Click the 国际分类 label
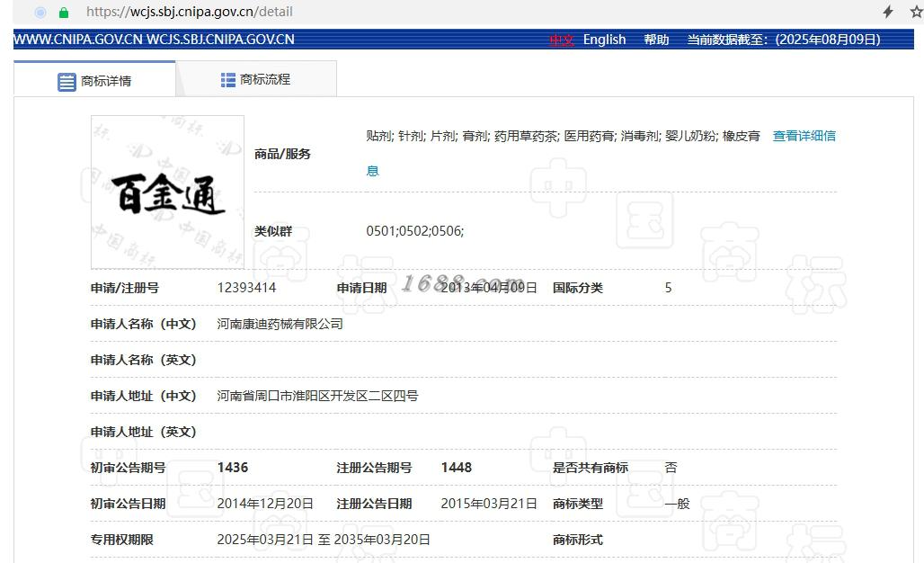 tap(577, 288)
